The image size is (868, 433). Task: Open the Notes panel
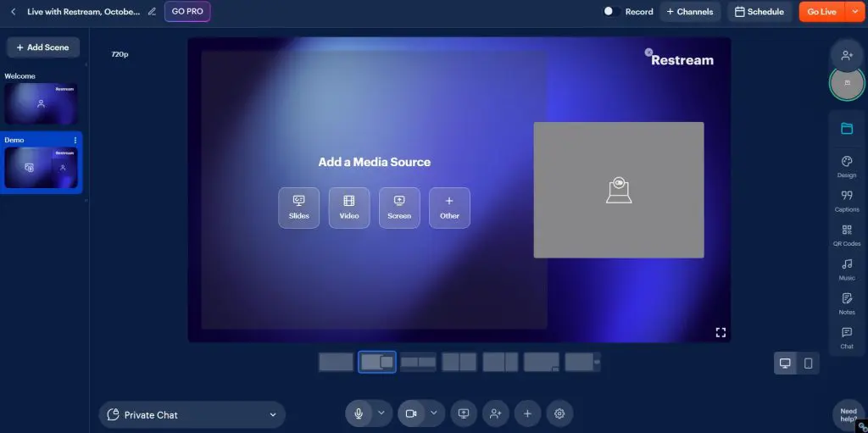pyautogui.click(x=847, y=304)
